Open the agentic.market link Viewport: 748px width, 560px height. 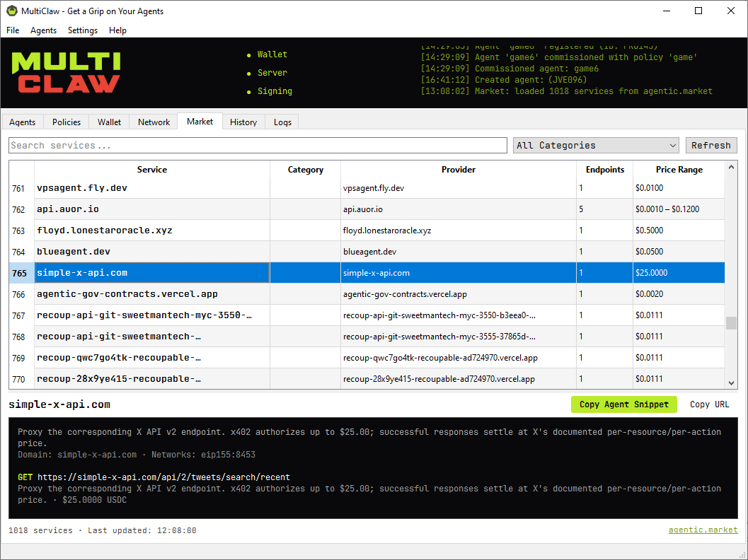703,530
